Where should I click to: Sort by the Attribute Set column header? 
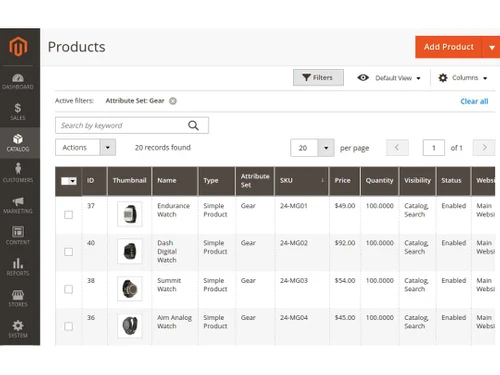coord(255,181)
